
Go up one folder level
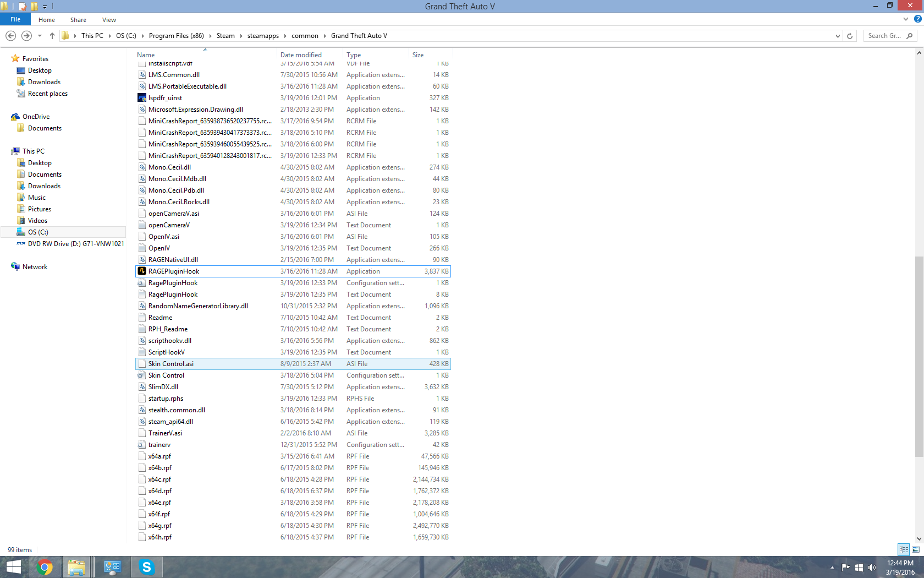click(52, 36)
